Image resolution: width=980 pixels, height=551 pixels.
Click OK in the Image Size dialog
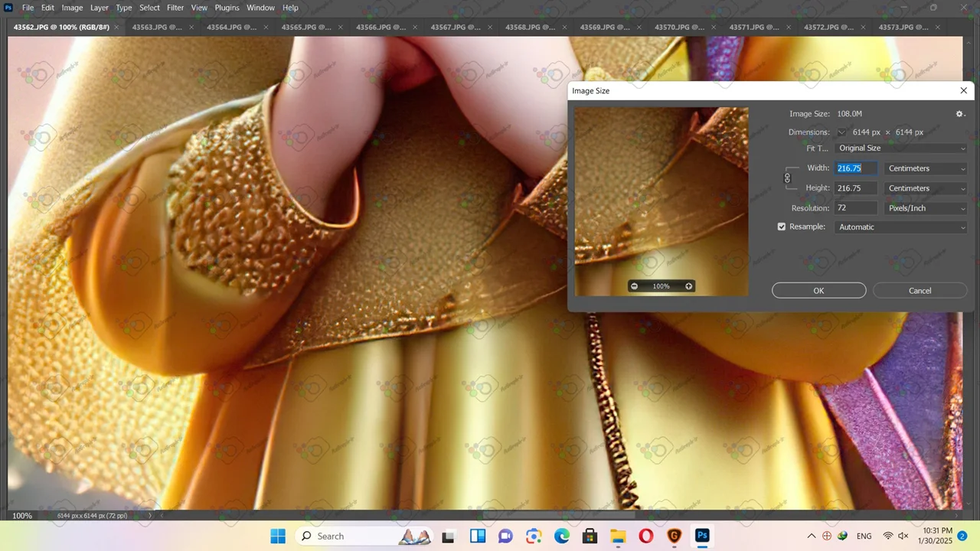(x=818, y=291)
